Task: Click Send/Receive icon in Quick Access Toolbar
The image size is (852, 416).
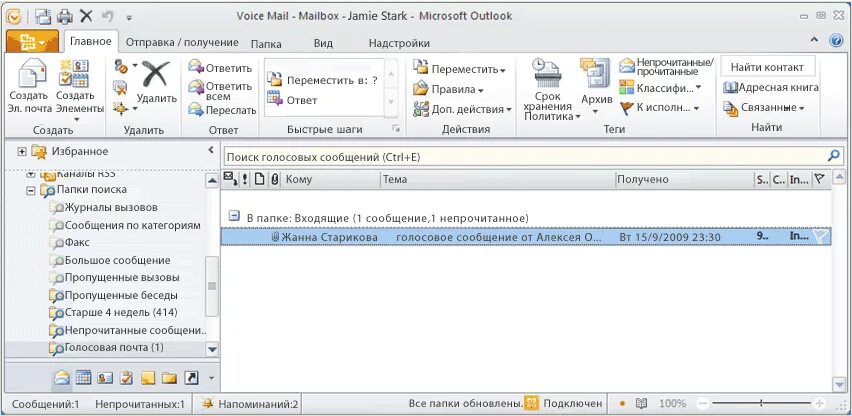Action: (x=43, y=16)
